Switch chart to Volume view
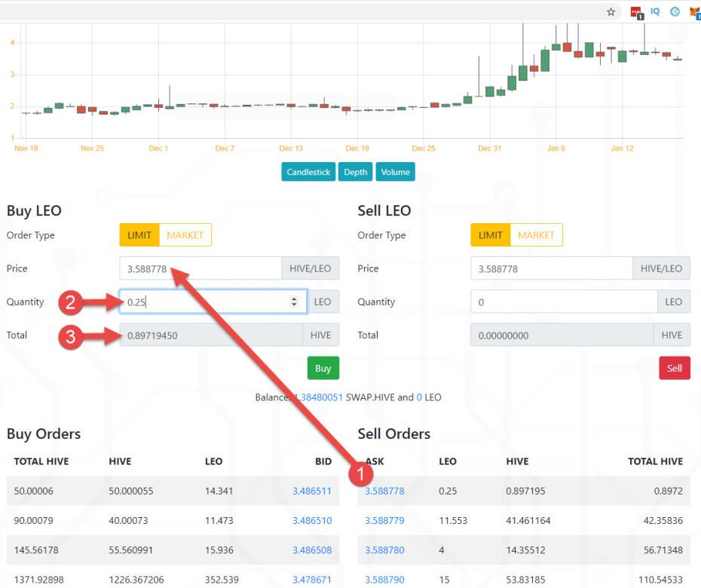This screenshot has height=588, width=701. click(x=395, y=172)
